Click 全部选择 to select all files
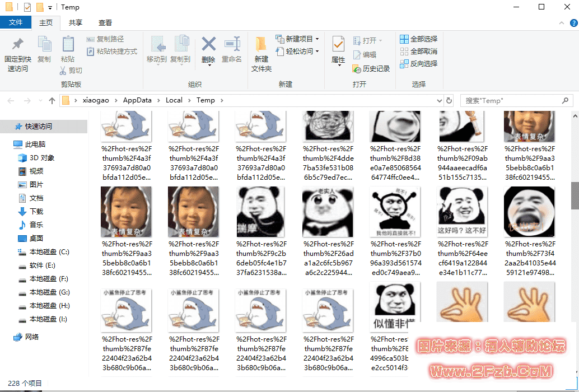 [x=418, y=39]
